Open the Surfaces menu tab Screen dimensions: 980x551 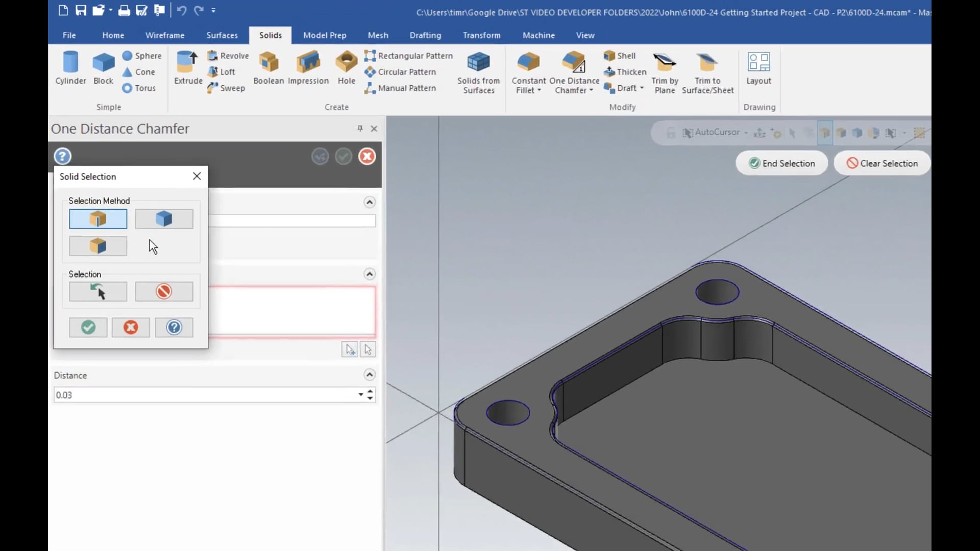tap(222, 35)
